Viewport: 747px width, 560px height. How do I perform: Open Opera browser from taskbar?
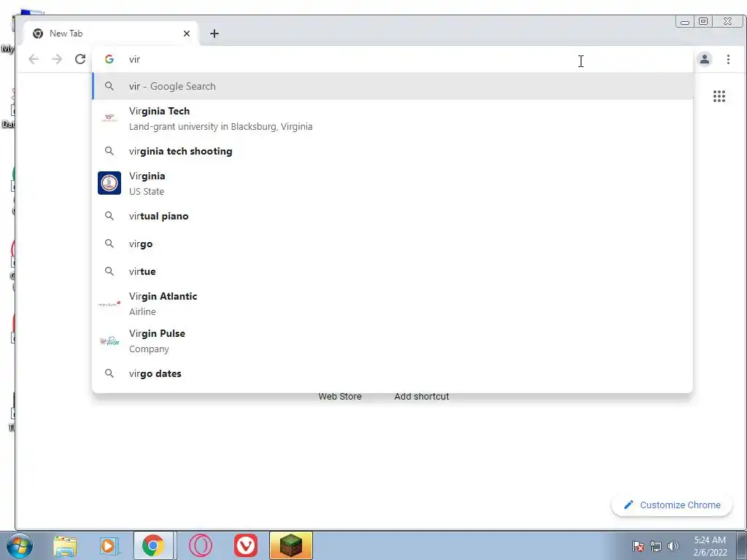tap(201, 545)
